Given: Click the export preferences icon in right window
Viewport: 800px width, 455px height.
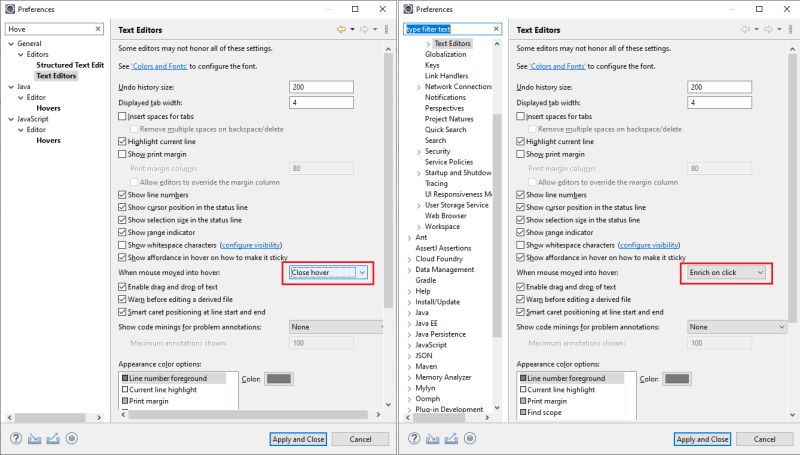Looking at the screenshot, I should pos(451,438).
